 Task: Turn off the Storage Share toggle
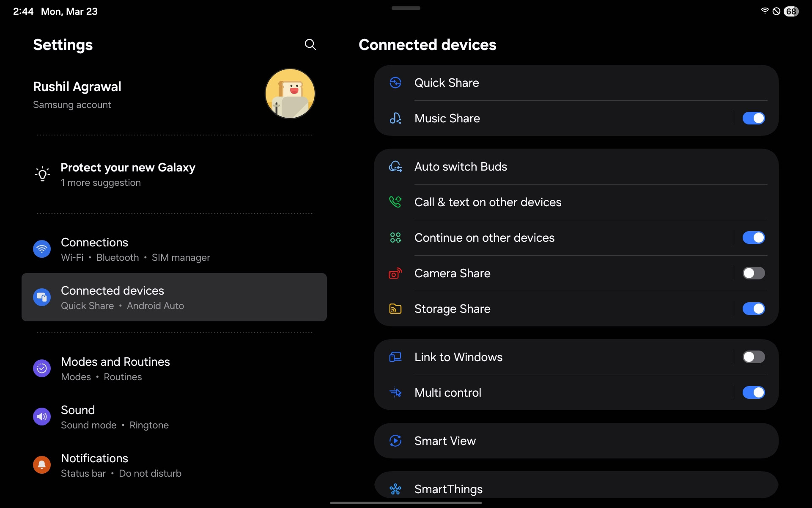(x=754, y=309)
